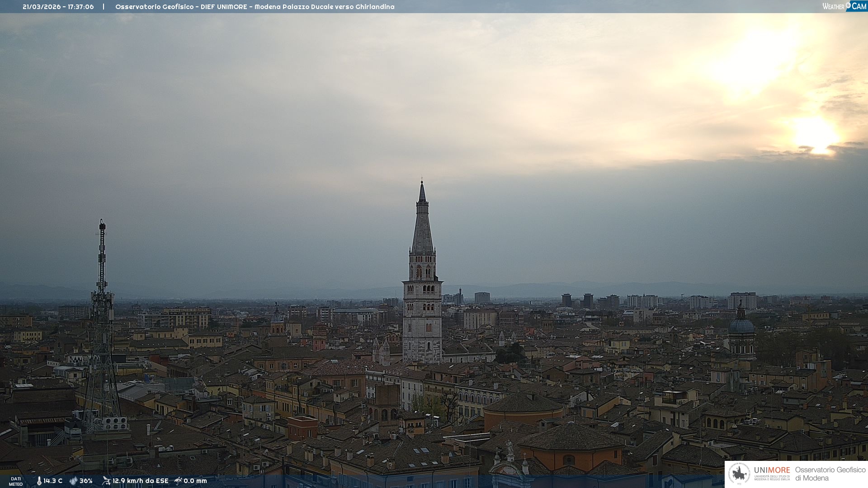Image resolution: width=868 pixels, height=488 pixels.
Task: Click the camera lens in WeatherCam logo
Action: click(848, 5)
